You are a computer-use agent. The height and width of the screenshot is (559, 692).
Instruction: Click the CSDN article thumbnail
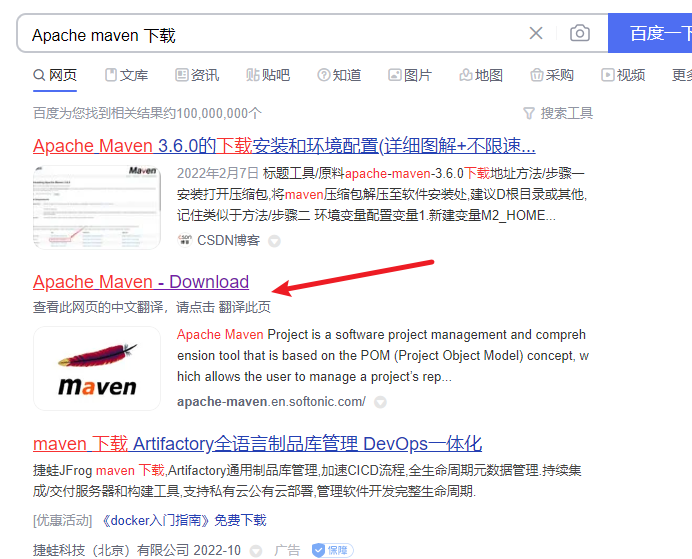[97, 207]
